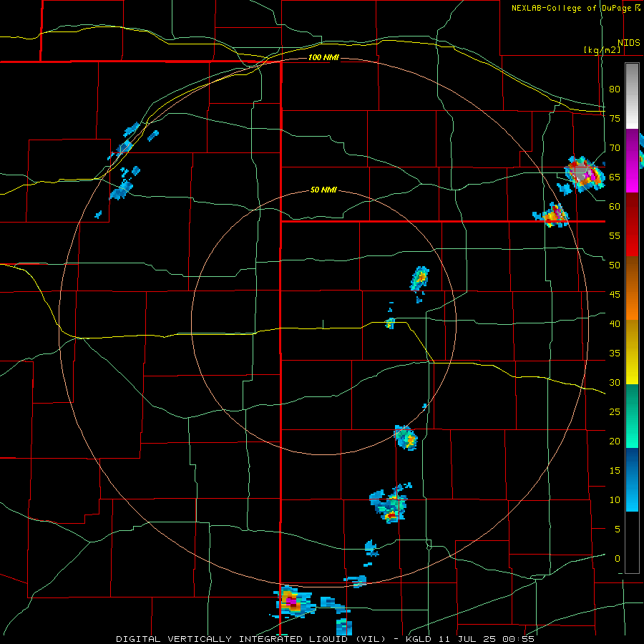644x644 pixels.
Task: Select the 15 value on the color scale
Action: click(x=615, y=470)
